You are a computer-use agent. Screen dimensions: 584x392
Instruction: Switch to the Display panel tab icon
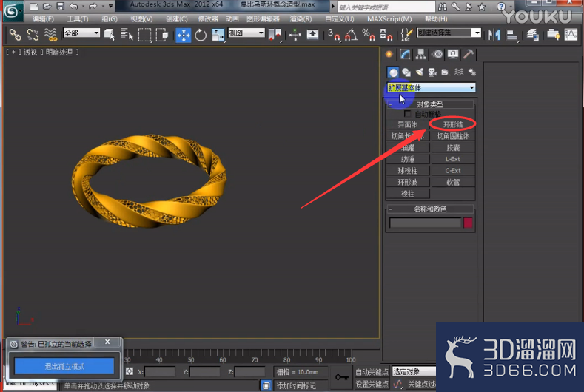(453, 54)
